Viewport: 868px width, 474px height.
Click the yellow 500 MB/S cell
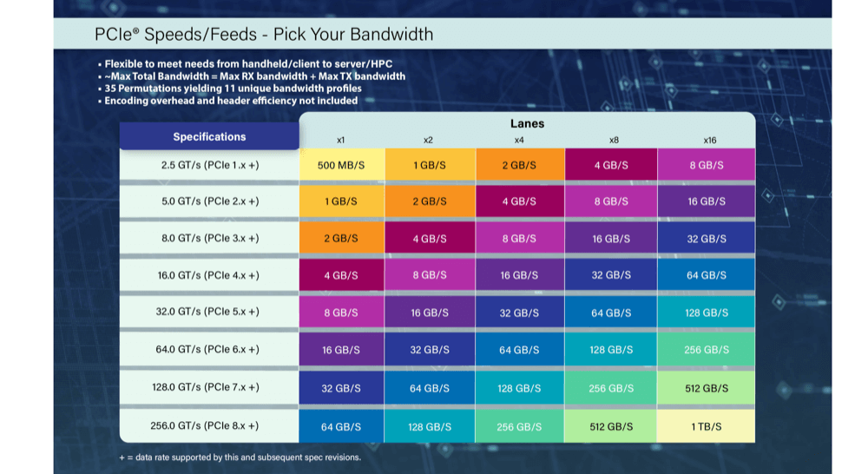pyautogui.click(x=341, y=165)
